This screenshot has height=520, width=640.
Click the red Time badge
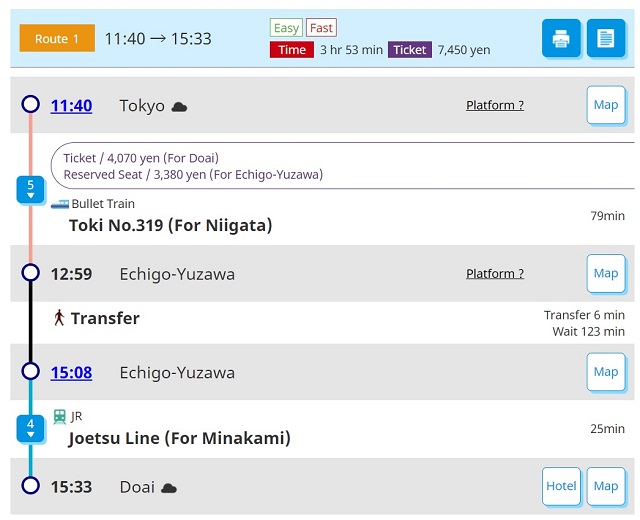(292, 50)
